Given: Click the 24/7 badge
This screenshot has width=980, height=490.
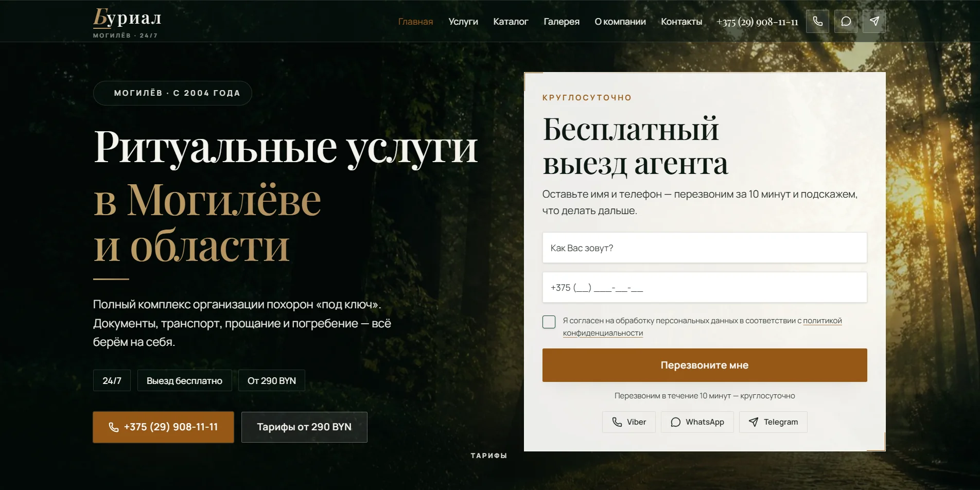Looking at the screenshot, I should click(x=112, y=380).
